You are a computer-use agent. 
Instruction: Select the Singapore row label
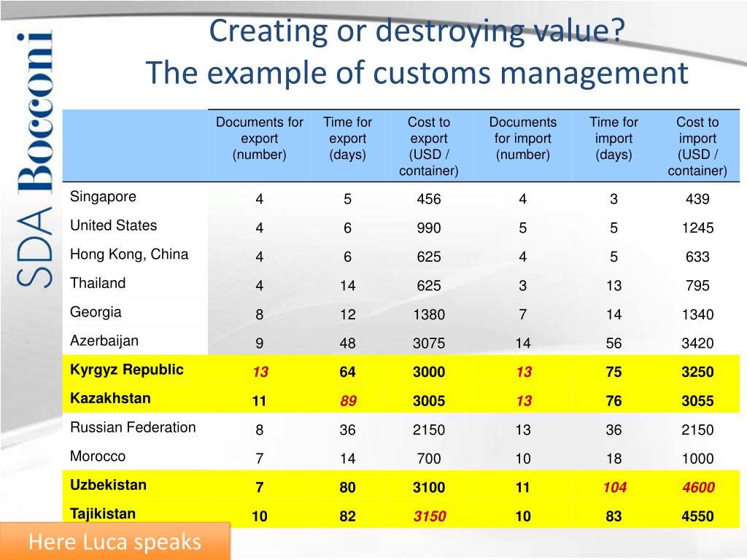103,197
